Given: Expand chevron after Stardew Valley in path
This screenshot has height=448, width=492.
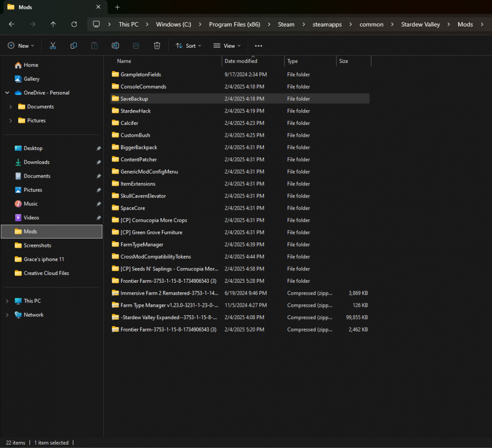Looking at the screenshot, I should tap(449, 24).
